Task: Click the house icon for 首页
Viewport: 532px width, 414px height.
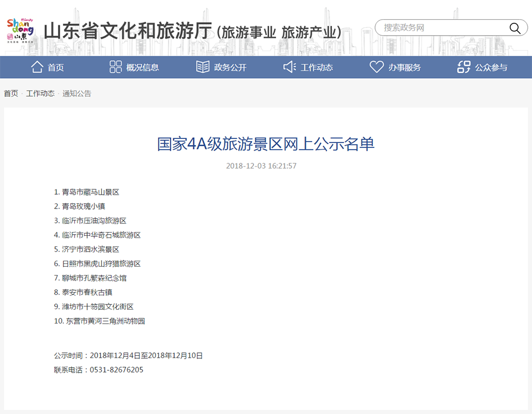Action: pos(37,67)
